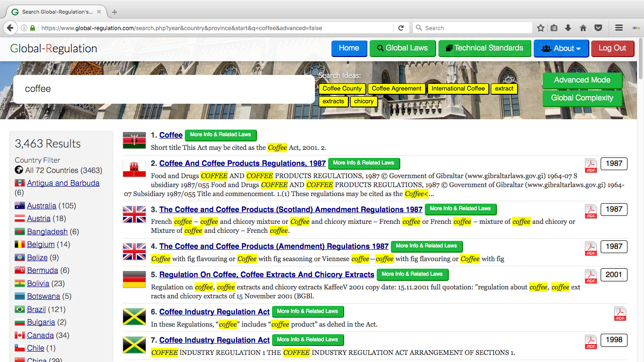Filter results by Belgium
Image resolution: width=644 pixels, height=362 pixels.
41,245
